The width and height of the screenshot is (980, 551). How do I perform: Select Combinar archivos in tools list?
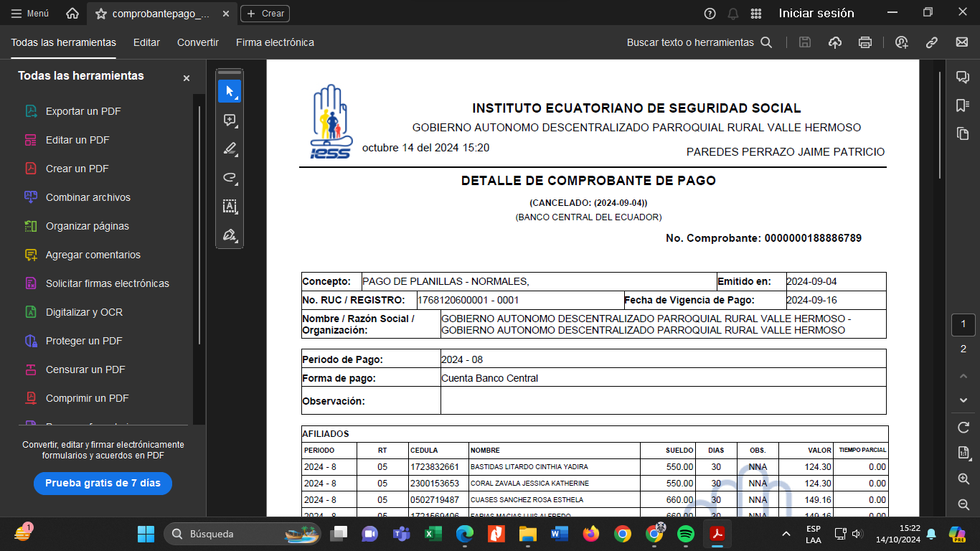point(88,197)
